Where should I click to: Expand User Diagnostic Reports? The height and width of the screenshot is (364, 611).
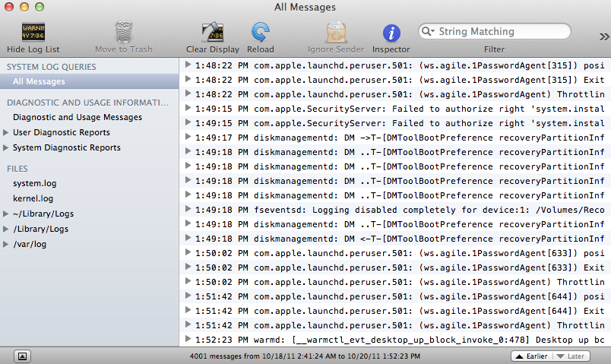5,132
